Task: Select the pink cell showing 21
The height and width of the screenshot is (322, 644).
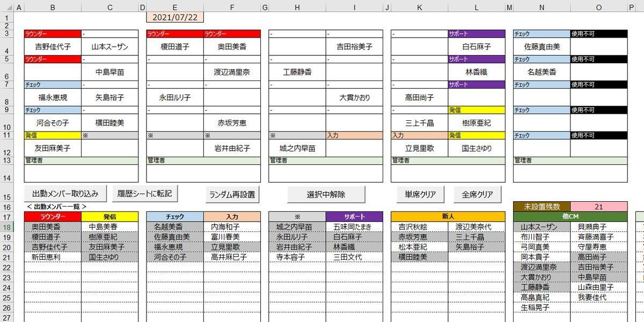Action: point(598,207)
